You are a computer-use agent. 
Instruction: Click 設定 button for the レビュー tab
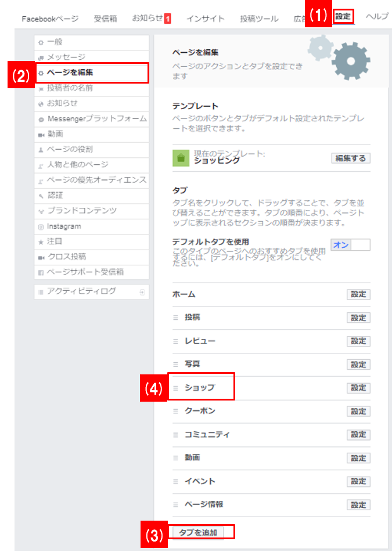[x=358, y=341]
